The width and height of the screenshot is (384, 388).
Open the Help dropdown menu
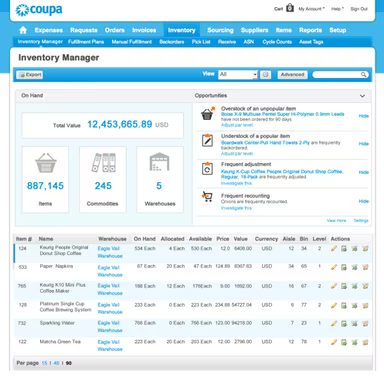(x=337, y=9)
